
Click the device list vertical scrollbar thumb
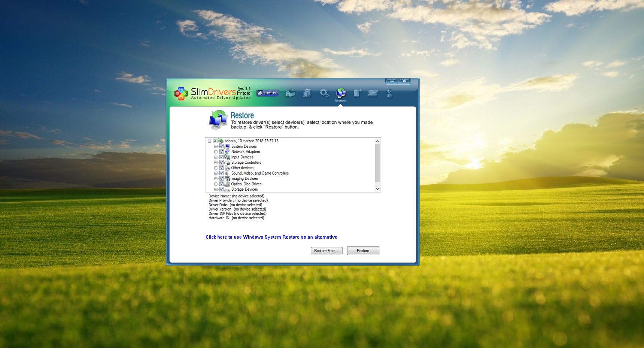[377, 163]
